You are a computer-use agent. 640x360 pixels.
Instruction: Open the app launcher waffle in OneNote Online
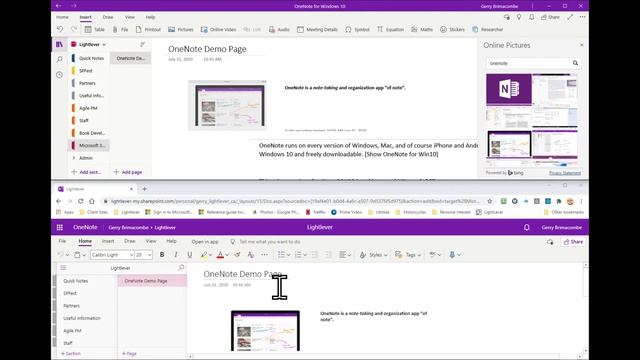pyautogui.click(x=60, y=227)
